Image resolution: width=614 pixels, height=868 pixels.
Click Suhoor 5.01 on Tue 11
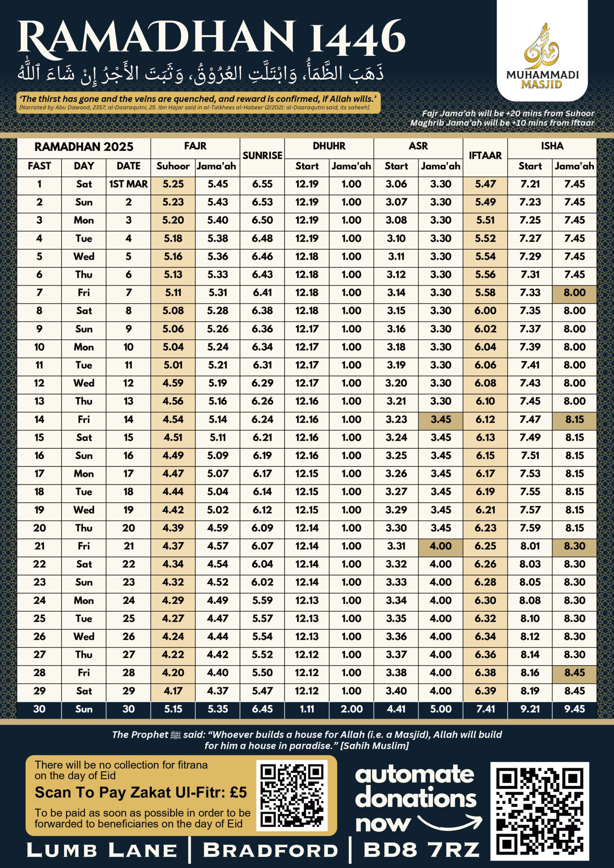click(173, 365)
